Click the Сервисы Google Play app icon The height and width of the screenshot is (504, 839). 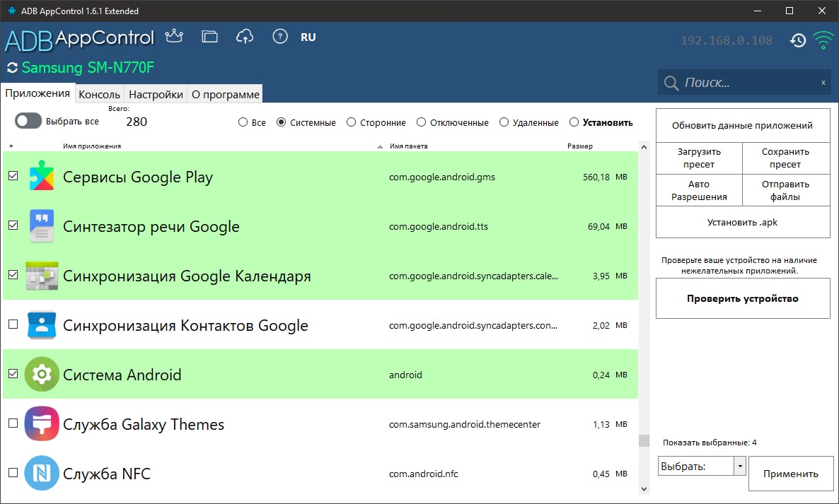coord(42,176)
